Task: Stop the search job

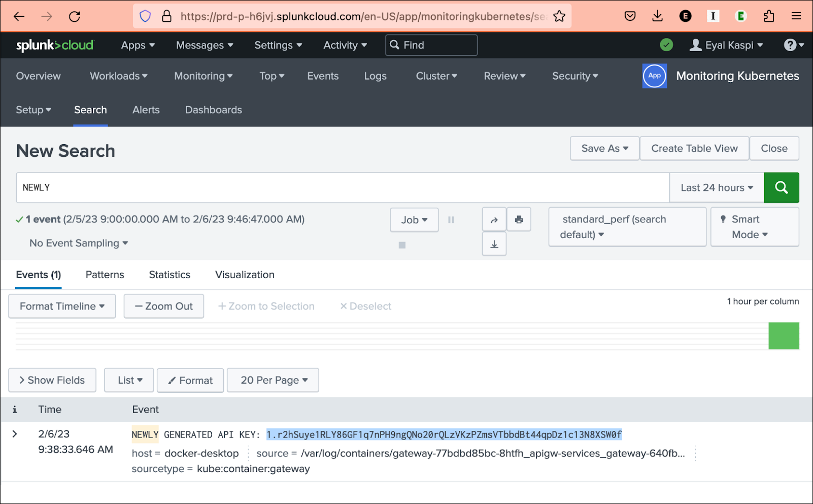Action: pyautogui.click(x=401, y=244)
